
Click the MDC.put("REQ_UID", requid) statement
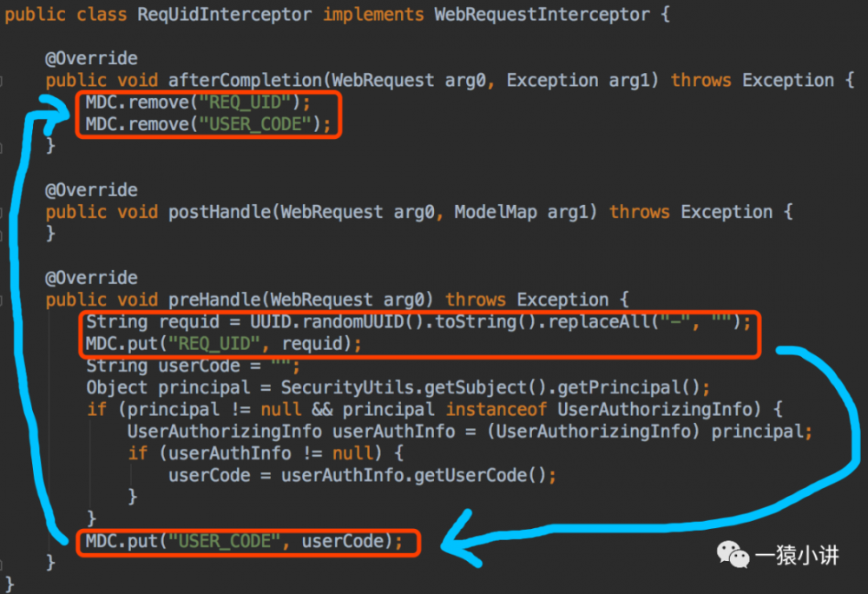click(x=224, y=344)
